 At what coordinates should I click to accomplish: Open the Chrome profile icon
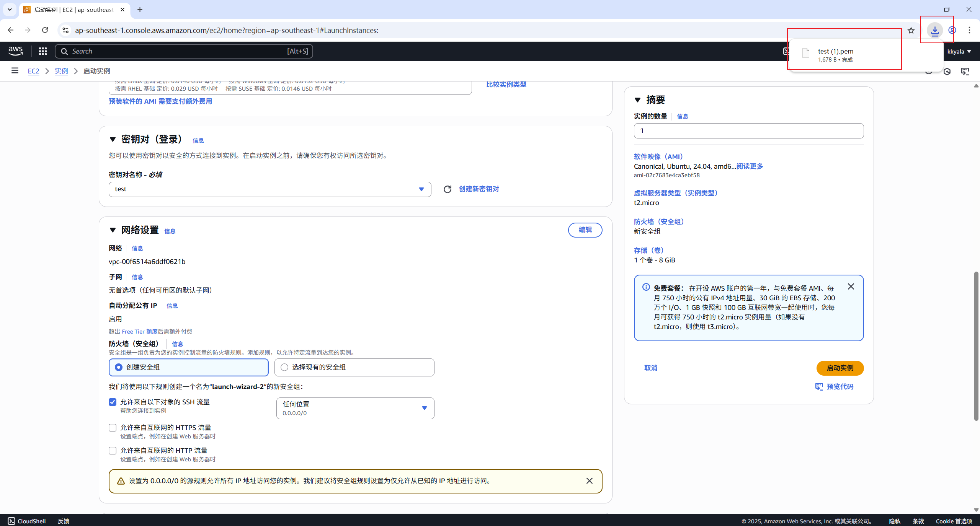coord(952,30)
